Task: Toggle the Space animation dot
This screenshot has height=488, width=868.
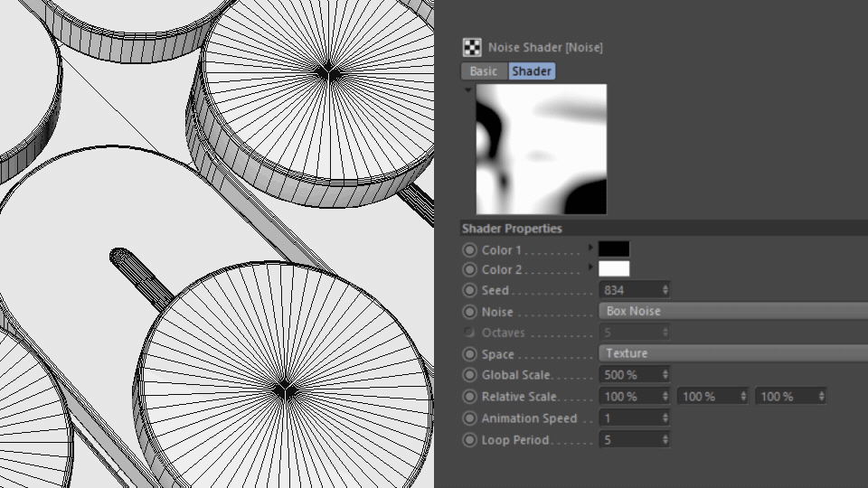Action: (x=469, y=354)
